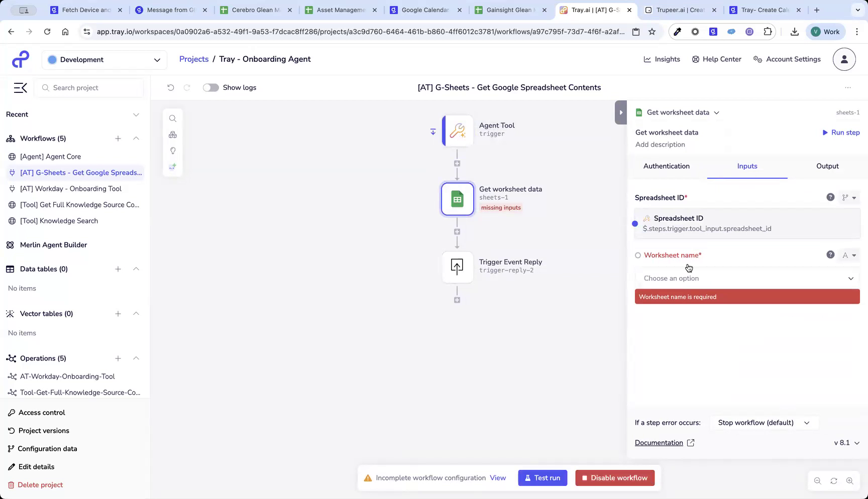
Task: Click the lightbulb suggestions icon
Action: (x=173, y=151)
